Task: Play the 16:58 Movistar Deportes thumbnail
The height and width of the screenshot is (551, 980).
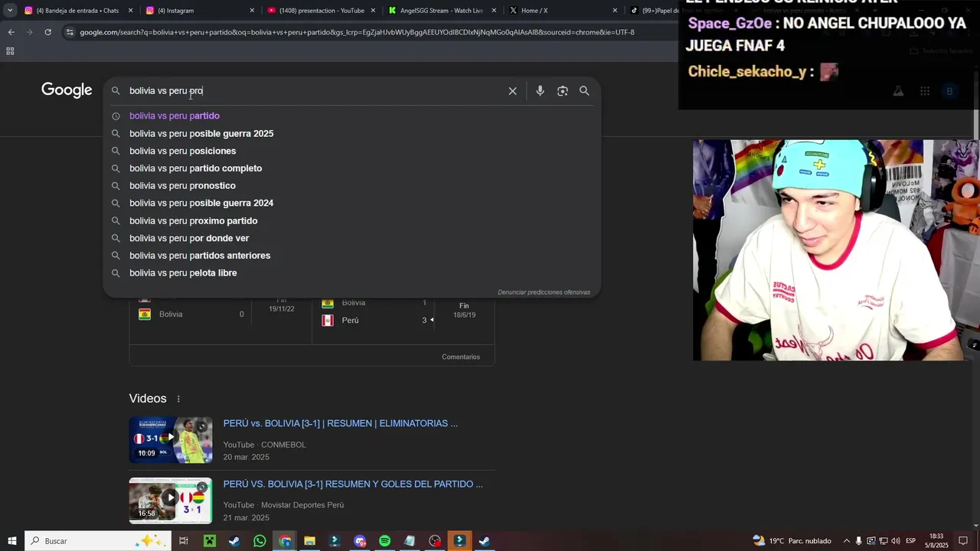Action: [171, 500]
